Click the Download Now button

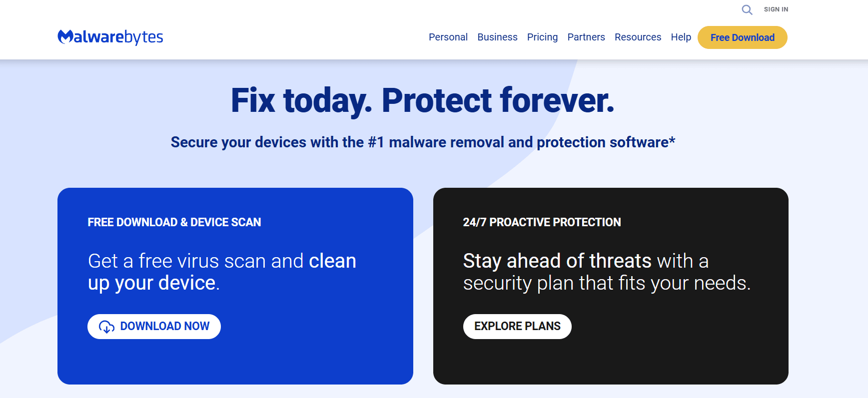click(154, 327)
